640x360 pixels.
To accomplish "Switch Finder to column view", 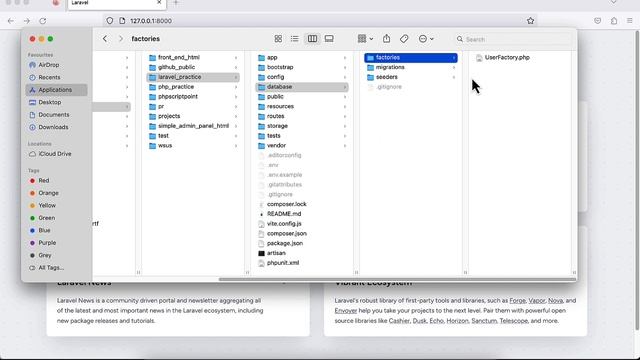I will pos(312,39).
